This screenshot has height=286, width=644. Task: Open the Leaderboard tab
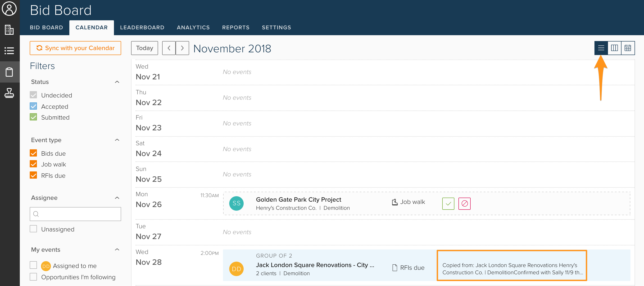[x=142, y=28]
